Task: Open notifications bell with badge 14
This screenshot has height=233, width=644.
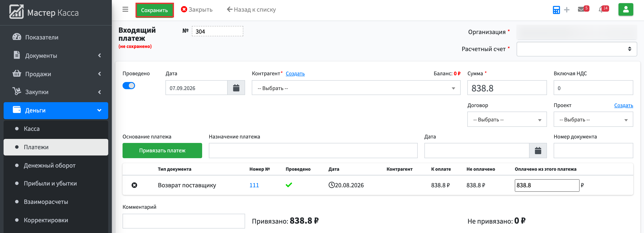Action: click(603, 9)
